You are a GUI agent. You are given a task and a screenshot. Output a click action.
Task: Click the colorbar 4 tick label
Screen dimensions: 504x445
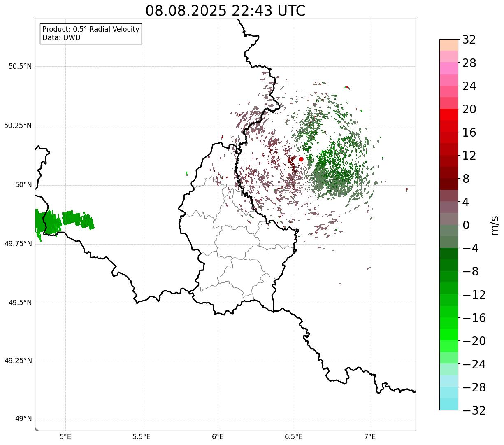[x=466, y=202]
